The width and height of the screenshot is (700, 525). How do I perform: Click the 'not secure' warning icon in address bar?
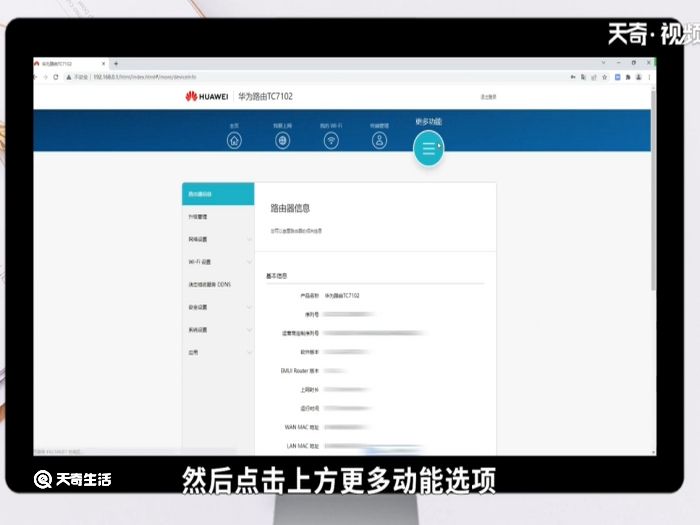coord(69,77)
